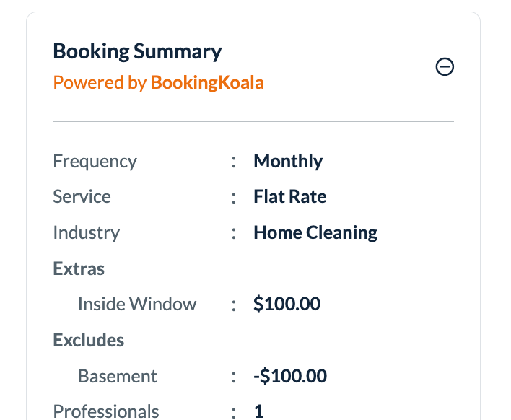
Task: Click the Monthly frequency value
Action: click(288, 161)
